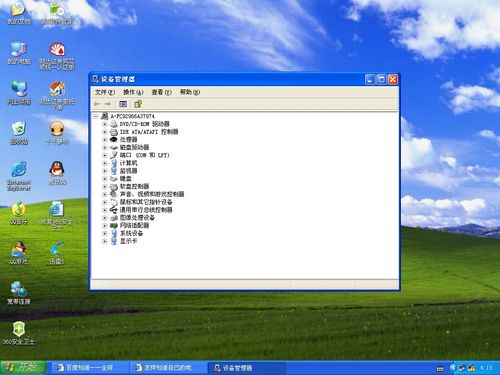The width and height of the screenshot is (500, 375).
Task: Click the back arrow toolbar button
Action: [97, 104]
